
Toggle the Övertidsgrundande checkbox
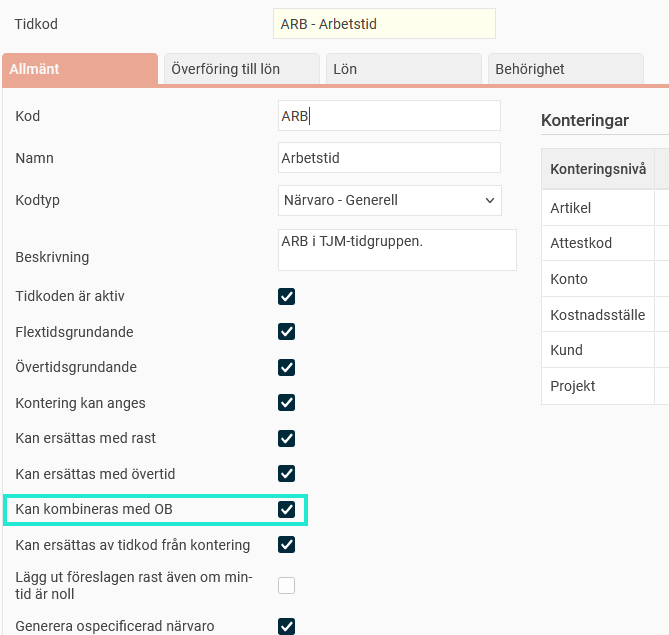tap(287, 367)
